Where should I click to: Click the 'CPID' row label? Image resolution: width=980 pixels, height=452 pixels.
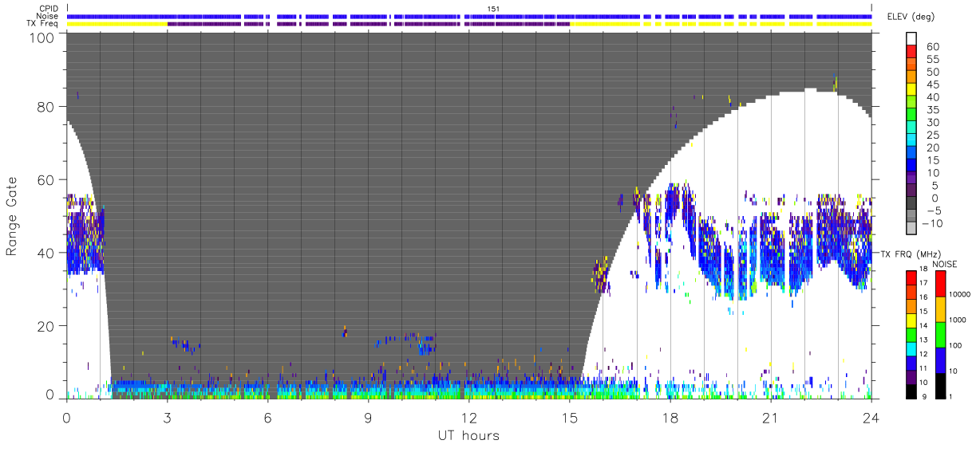49,9
